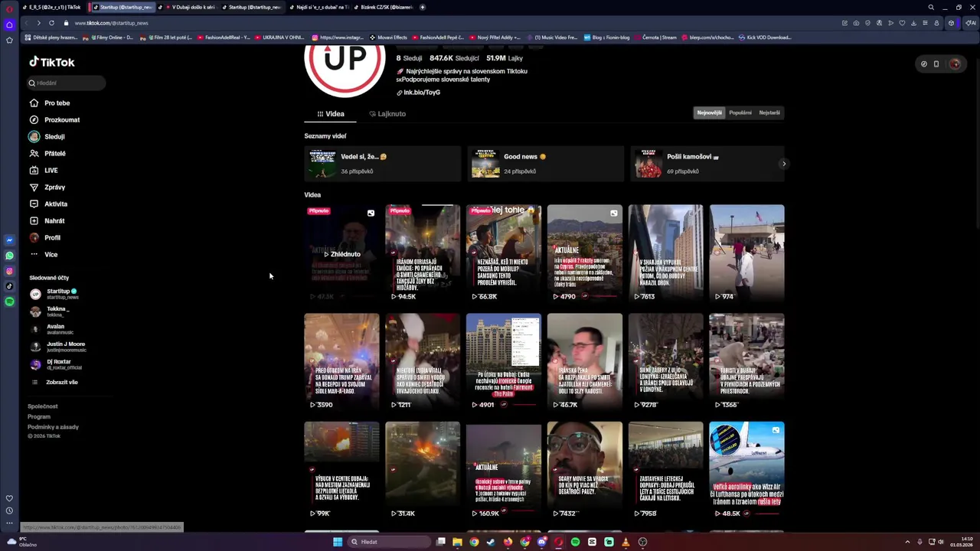
Task: Sort videos by Nejnovější
Action: (709, 112)
